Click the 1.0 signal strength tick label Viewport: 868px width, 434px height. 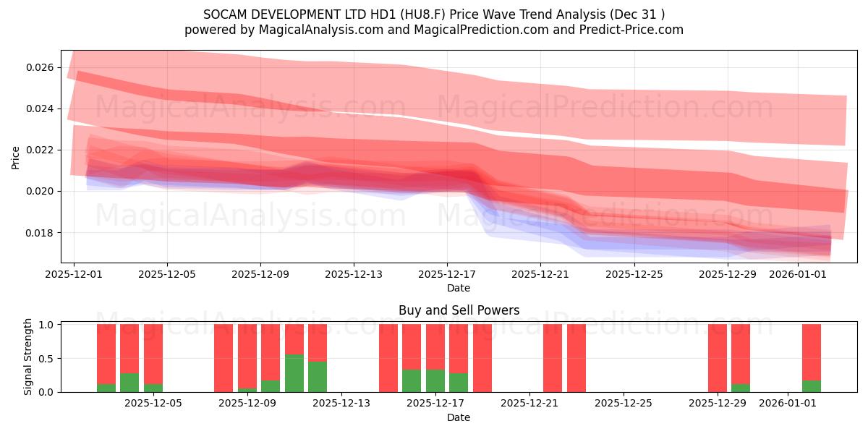coord(47,325)
